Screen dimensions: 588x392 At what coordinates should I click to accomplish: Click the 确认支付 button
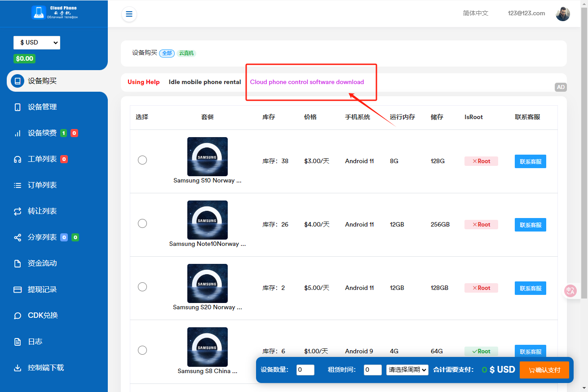(544, 370)
